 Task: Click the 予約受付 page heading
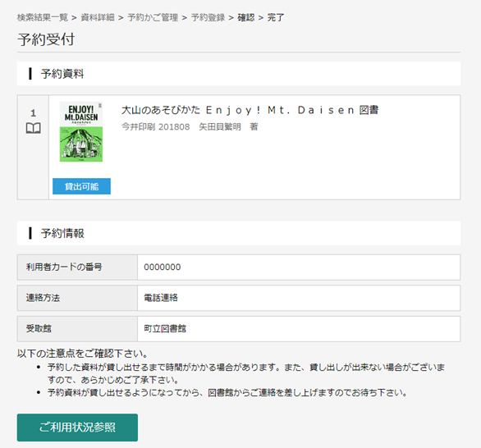click(x=46, y=39)
